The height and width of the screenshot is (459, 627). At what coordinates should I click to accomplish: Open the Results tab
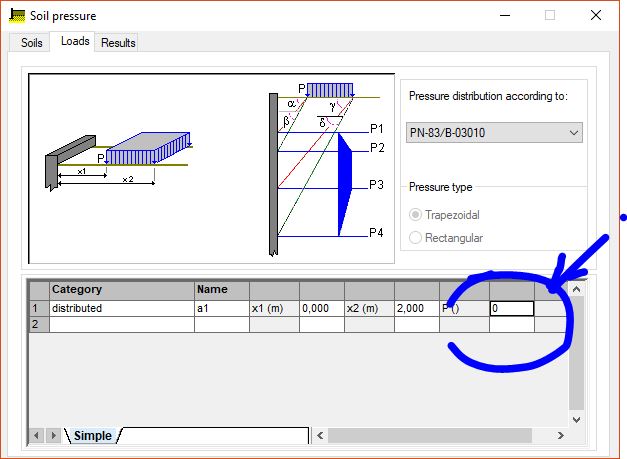(x=118, y=42)
